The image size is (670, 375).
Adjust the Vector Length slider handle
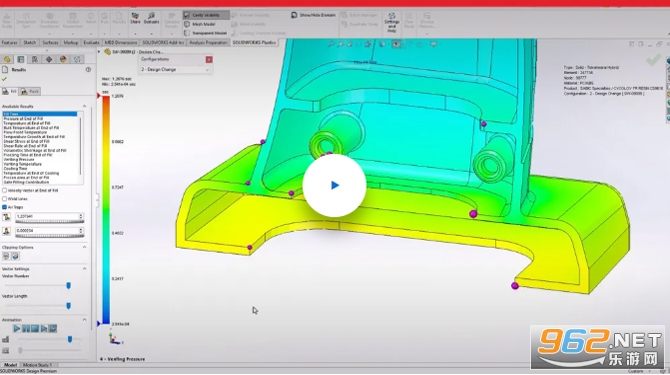(x=68, y=305)
